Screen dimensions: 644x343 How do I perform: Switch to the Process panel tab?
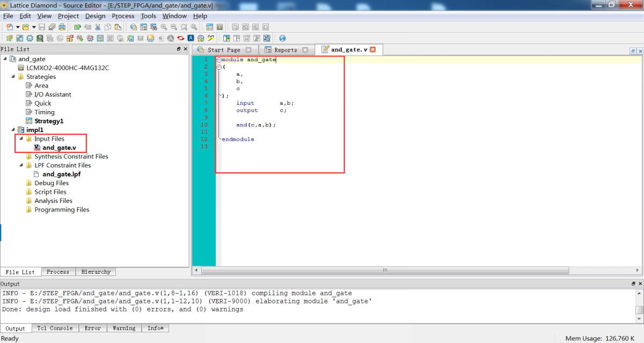click(58, 272)
